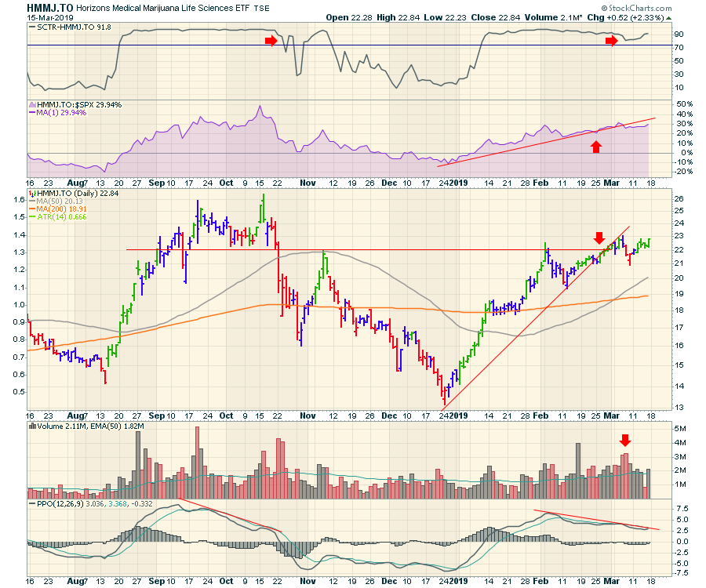Viewport: 706px width, 588px height.
Task: Click the 'Volume 2.11M' legend label
Action: pyautogui.click(x=62, y=426)
